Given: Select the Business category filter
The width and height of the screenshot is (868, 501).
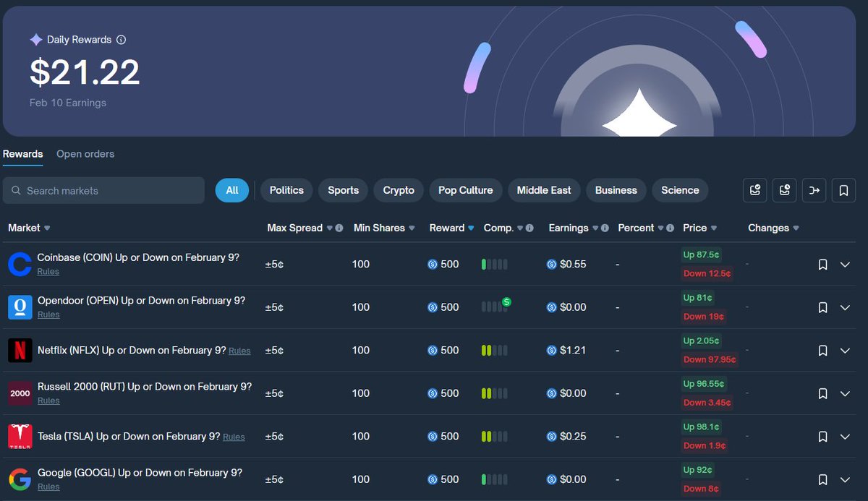Looking at the screenshot, I should click(616, 191).
